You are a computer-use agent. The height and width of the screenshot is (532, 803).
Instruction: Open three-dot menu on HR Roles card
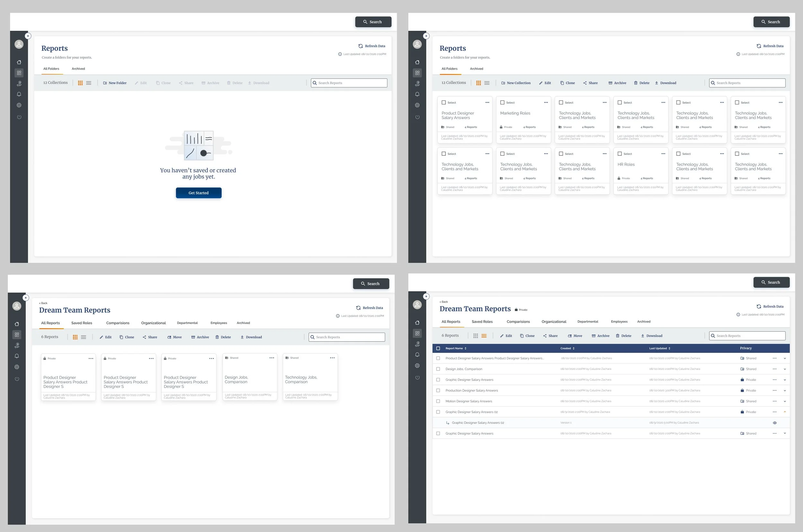[x=663, y=154]
